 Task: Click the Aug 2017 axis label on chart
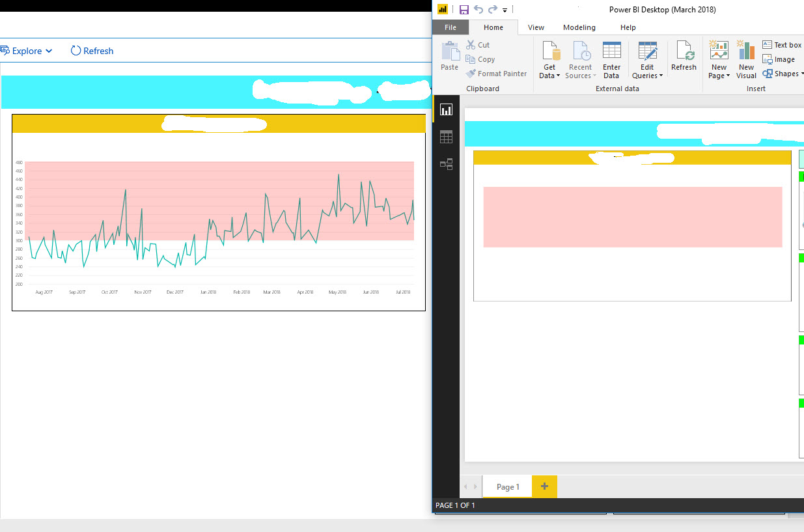coord(44,292)
